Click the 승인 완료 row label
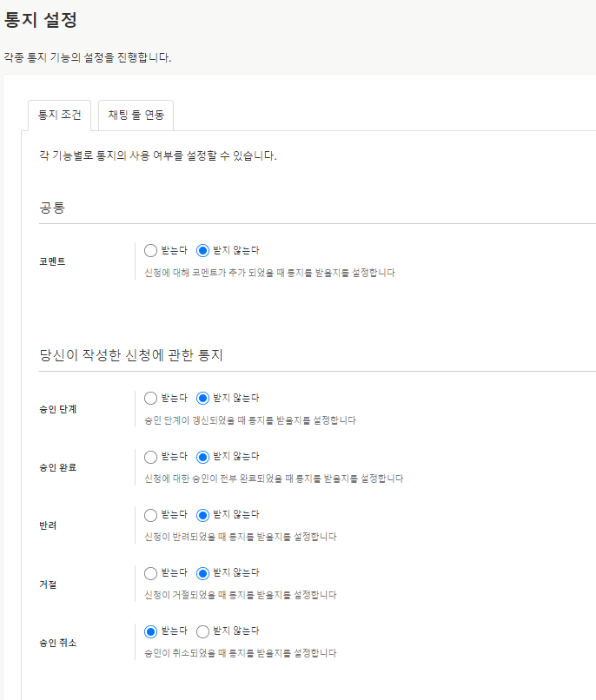The image size is (596, 700). pyautogui.click(x=58, y=467)
